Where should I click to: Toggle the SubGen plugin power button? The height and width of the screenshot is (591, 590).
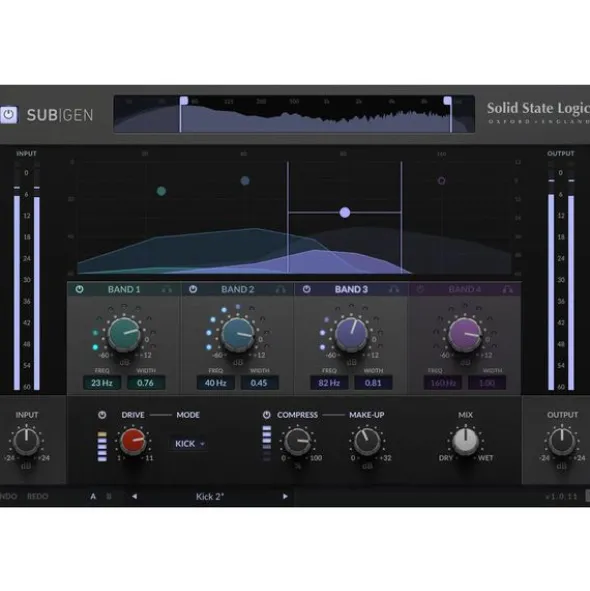pos(9,115)
